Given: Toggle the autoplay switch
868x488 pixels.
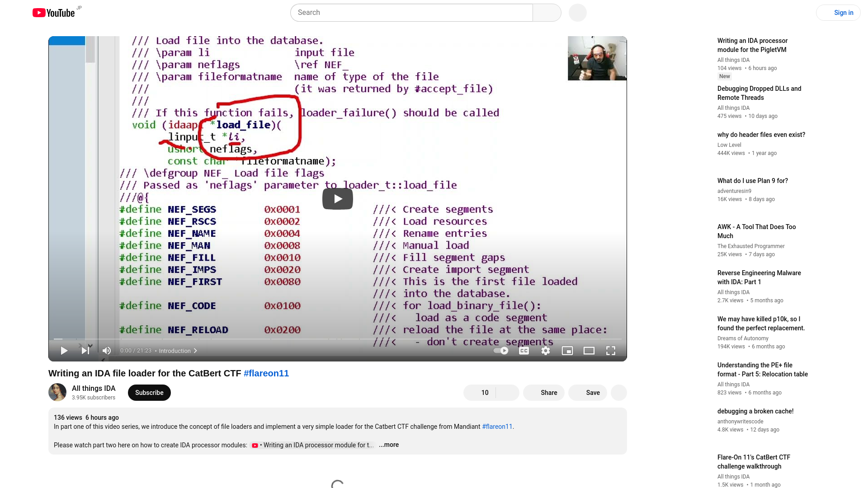Looking at the screenshot, I should coord(501,351).
